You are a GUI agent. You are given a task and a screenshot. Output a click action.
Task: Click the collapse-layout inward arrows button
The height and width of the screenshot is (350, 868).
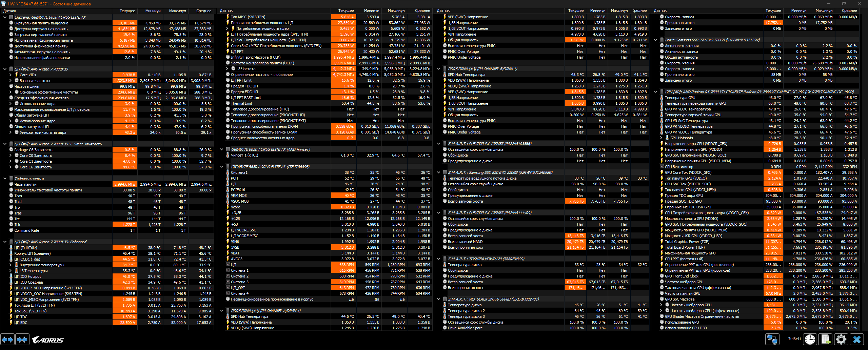pos(22,339)
